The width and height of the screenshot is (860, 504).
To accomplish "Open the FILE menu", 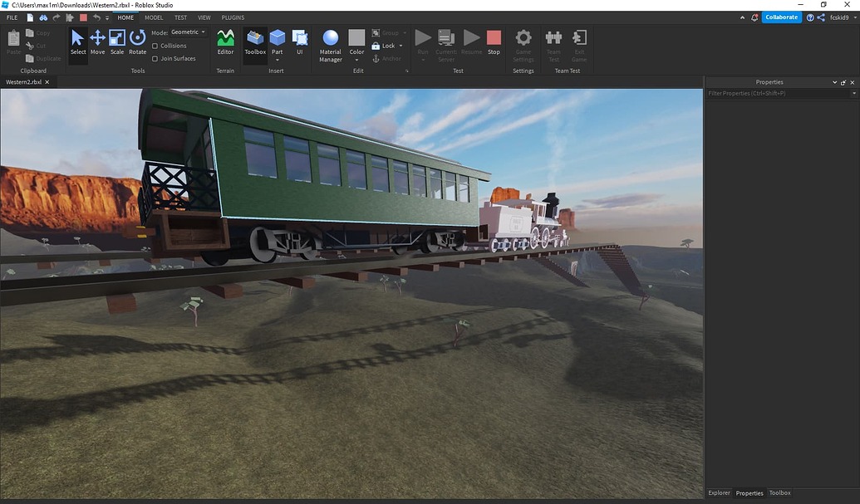I will 12,17.
